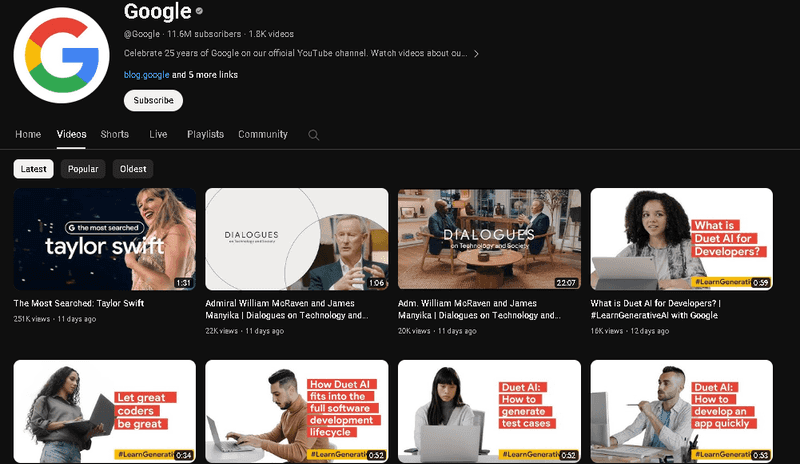This screenshot has height=464, width=800.
Task: Click the search magnifier icon in channel tabs
Action: pos(314,135)
